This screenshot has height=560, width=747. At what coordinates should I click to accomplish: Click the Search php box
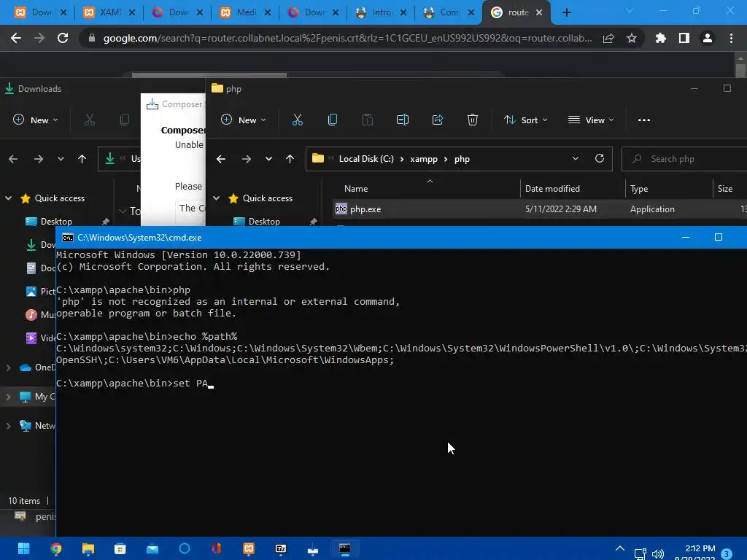click(x=685, y=158)
